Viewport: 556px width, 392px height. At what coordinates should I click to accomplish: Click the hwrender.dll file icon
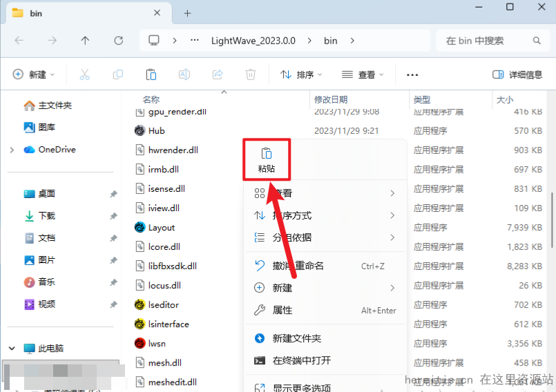click(x=140, y=150)
